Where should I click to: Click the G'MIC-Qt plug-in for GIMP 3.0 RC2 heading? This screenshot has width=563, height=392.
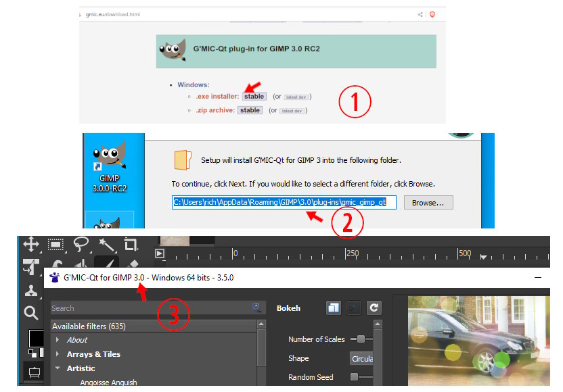tap(256, 49)
